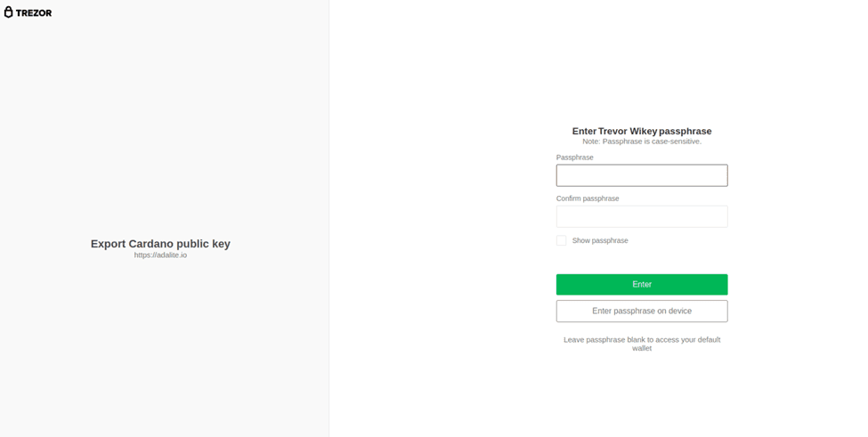Click the word "Cardano" in the left heading
868x437 pixels.
(x=151, y=243)
